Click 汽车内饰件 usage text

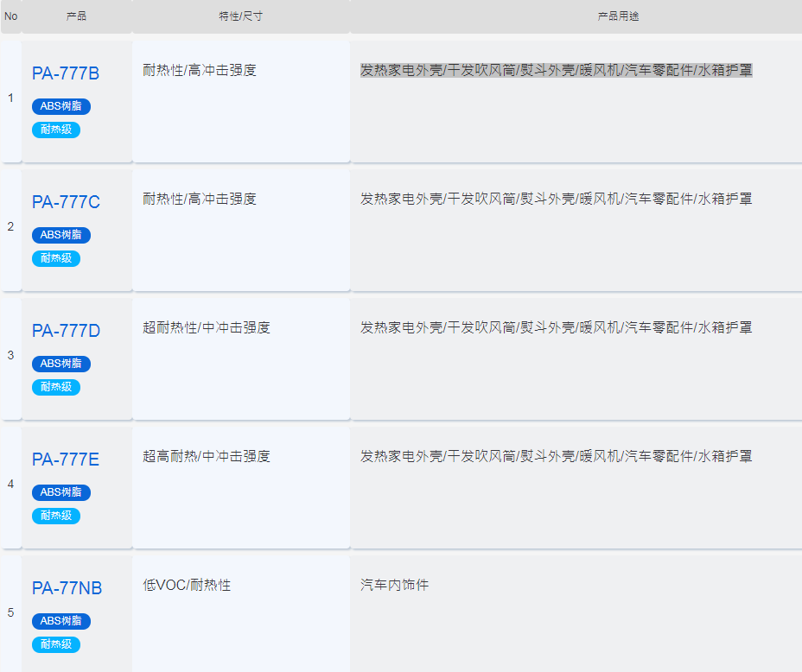click(394, 585)
